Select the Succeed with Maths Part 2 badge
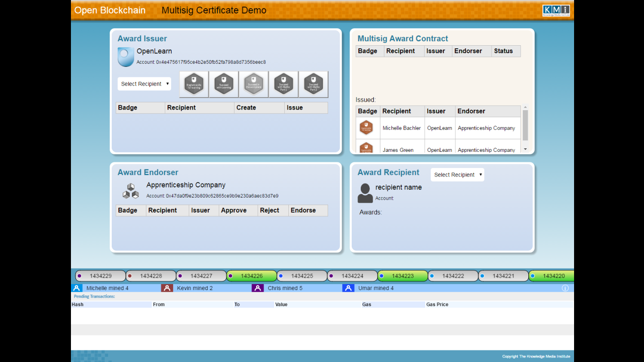 pos(313,84)
